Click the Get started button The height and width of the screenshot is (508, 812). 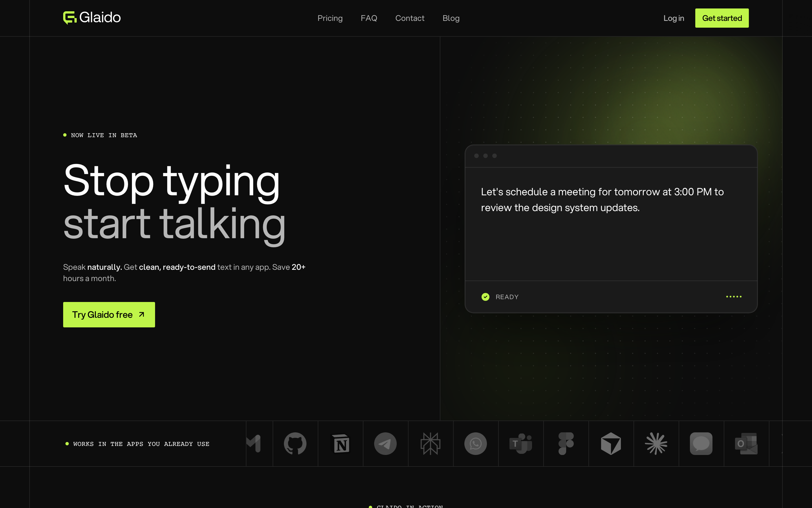point(722,18)
